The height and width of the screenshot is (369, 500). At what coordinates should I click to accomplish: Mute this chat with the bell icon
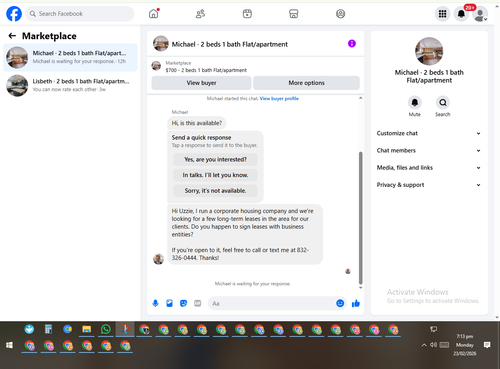tap(415, 103)
